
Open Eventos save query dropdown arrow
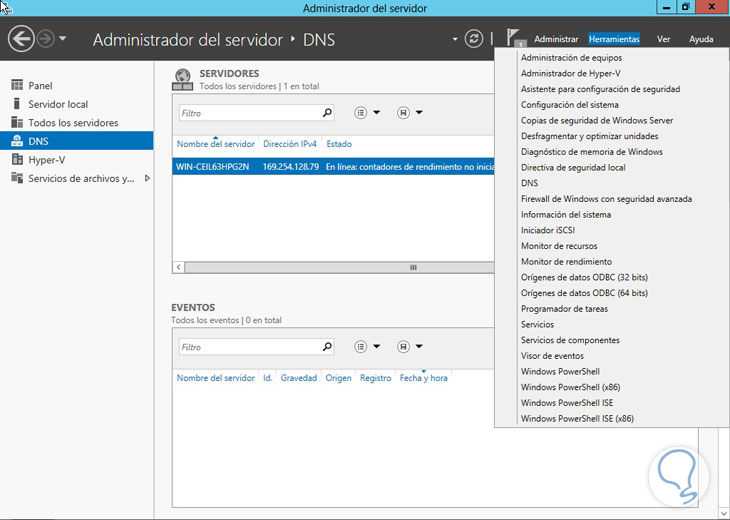(419, 347)
